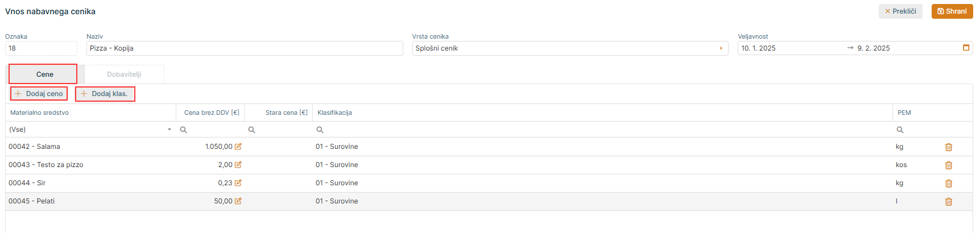Expand the Vrsta cenika dropdown
980x233 pixels.
pyautogui.click(x=721, y=48)
